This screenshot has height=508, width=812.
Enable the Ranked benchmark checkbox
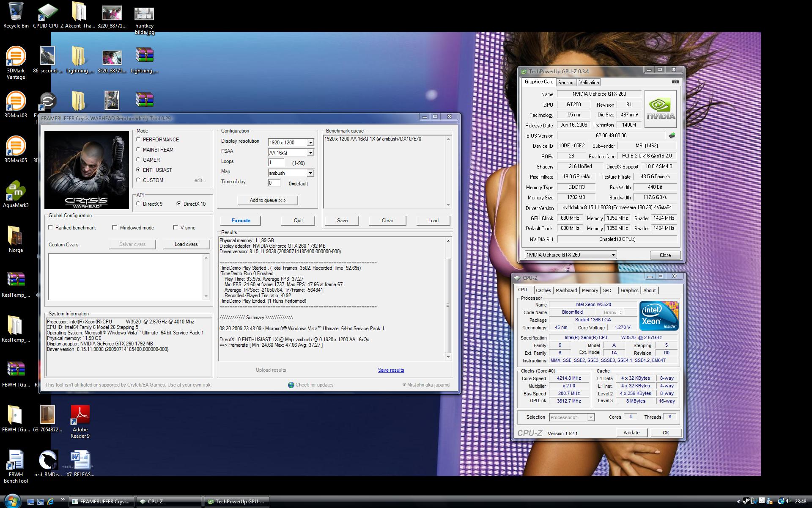(51, 227)
